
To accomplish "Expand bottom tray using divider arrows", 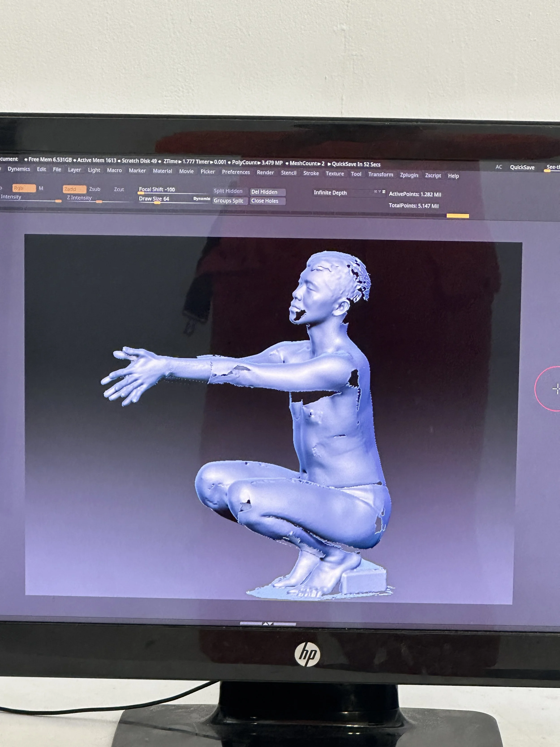I will [268, 624].
